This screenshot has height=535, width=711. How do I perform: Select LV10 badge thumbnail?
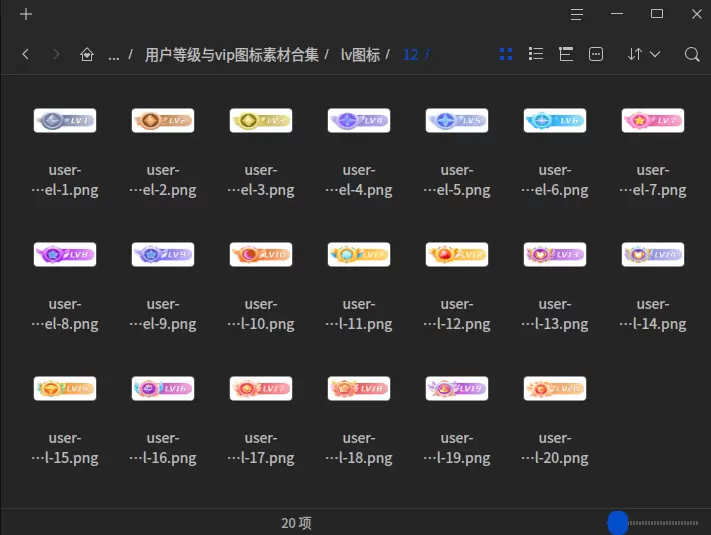[261, 254]
